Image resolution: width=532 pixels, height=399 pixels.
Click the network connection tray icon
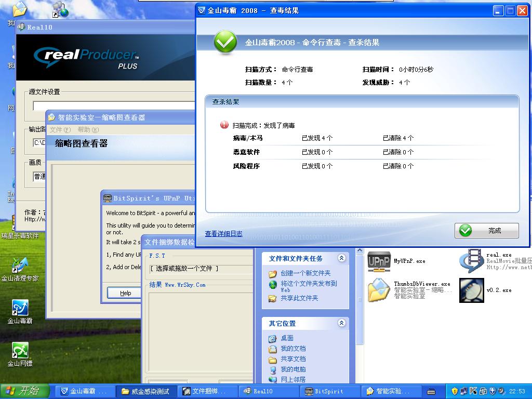pyautogui.click(x=464, y=391)
